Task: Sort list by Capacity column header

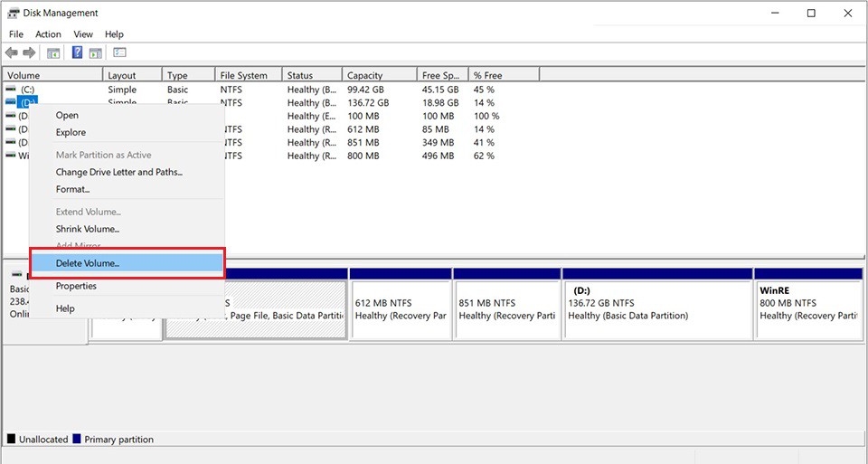Action: 365,76
